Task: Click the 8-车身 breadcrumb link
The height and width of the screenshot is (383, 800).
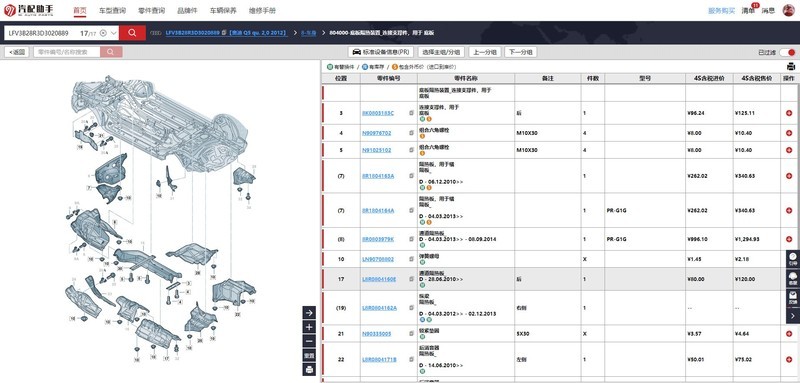Action: [x=309, y=33]
